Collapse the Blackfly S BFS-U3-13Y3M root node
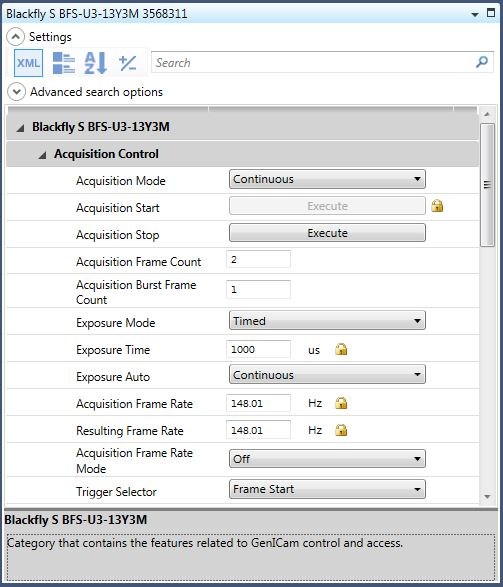Image resolution: width=503 pixels, height=587 pixels. (20, 128)
